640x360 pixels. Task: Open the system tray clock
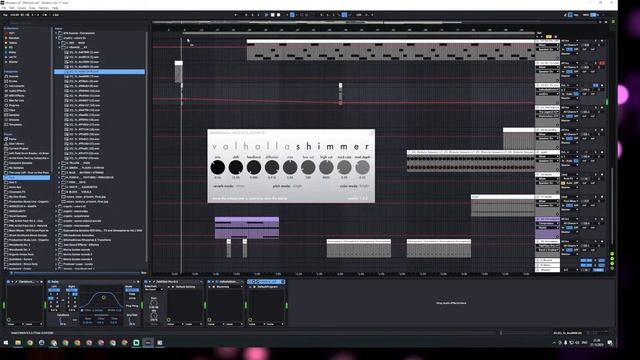click(x=596, y=343)
